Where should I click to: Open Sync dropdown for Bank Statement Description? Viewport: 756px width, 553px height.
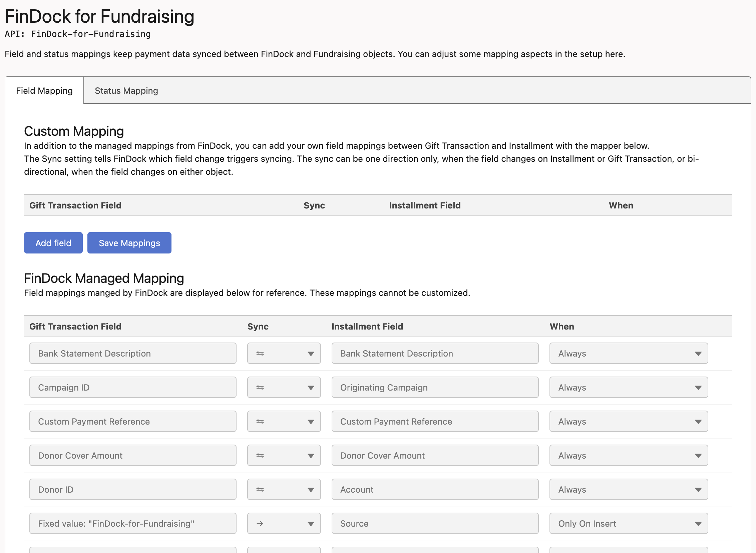coord(284,354)
